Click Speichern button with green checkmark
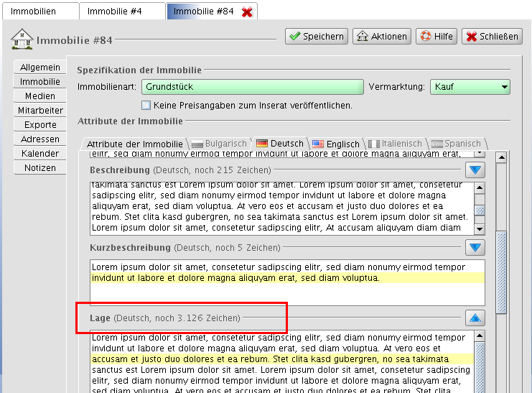The image size is (532, 393). coord(317,37)
